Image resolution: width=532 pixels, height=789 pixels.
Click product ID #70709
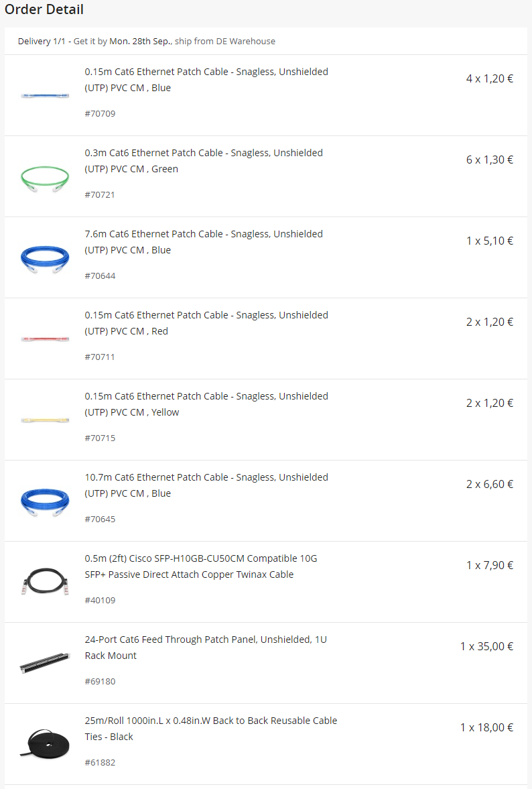[x=100, y=114]
